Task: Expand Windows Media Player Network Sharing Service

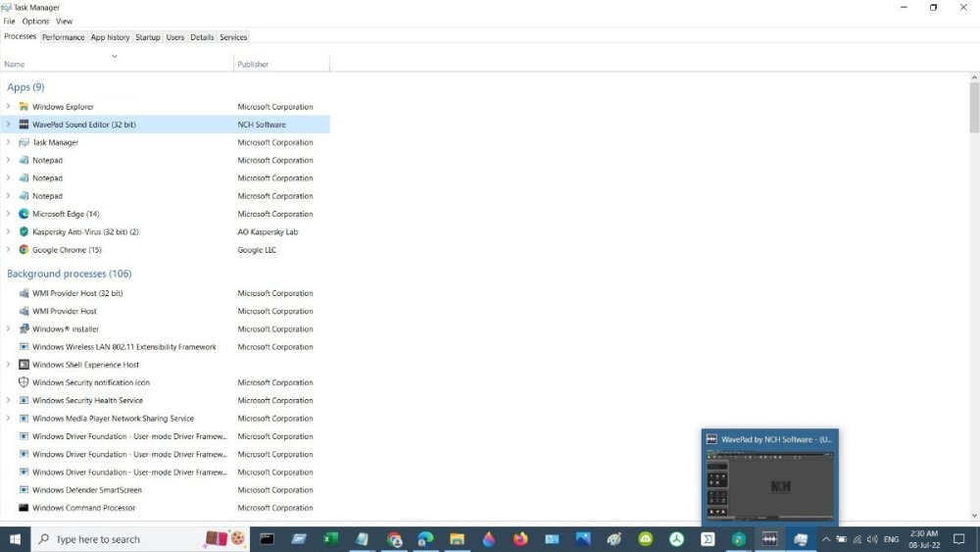Action: click(8, 419)
